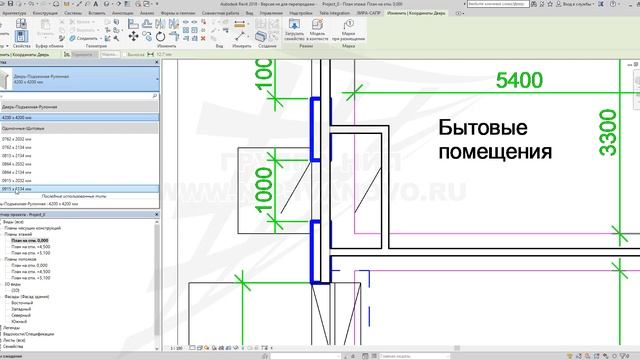Click the 5400 dimension text in drawing
This screenshot has height=360, width=640.
(x=519, y=80)
